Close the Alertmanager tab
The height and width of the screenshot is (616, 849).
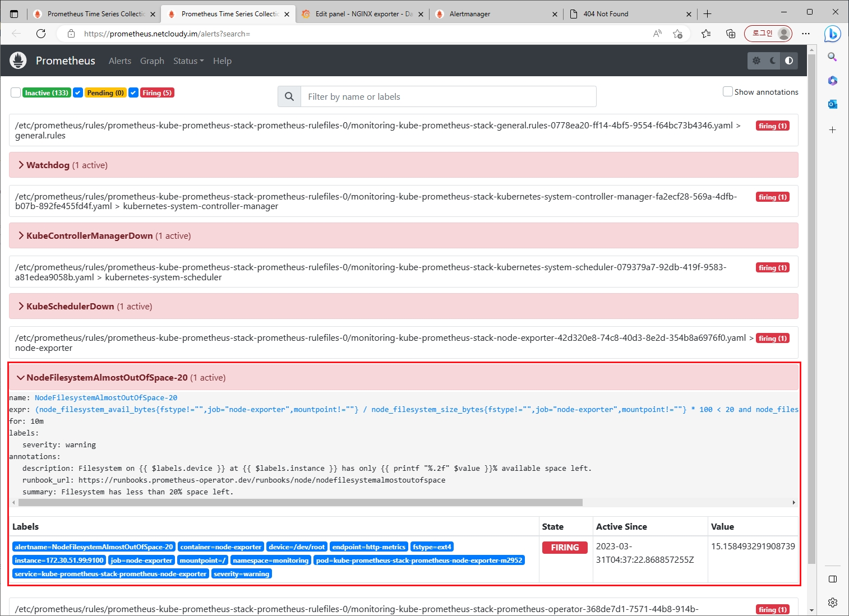coord(555,14)
